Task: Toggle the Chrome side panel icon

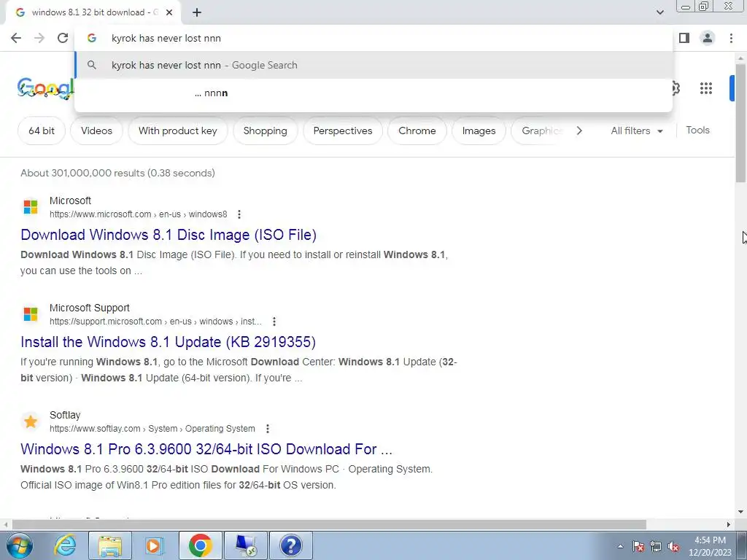Action: (x=684, y=38)
